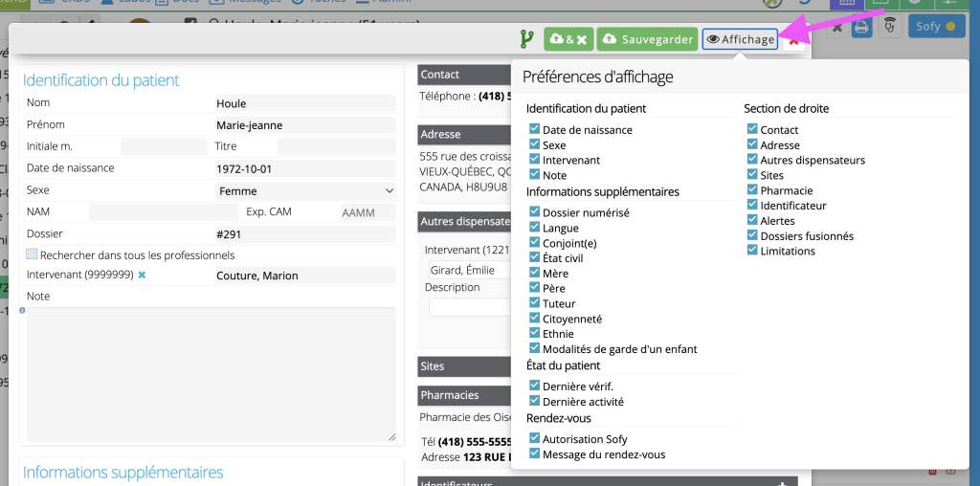This screenshot has height=486, width=980.
Task: Open the Affichage display preferences
Action: point(740,39)
